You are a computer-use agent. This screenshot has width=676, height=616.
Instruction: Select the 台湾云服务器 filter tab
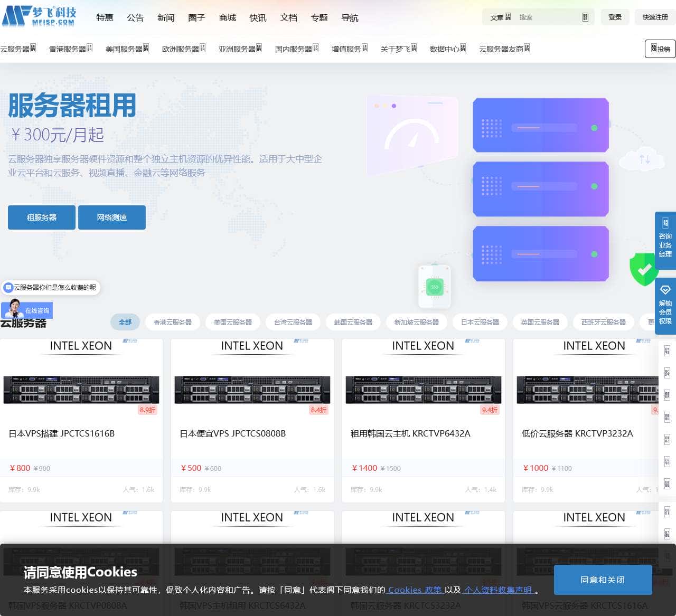point(293,322)
